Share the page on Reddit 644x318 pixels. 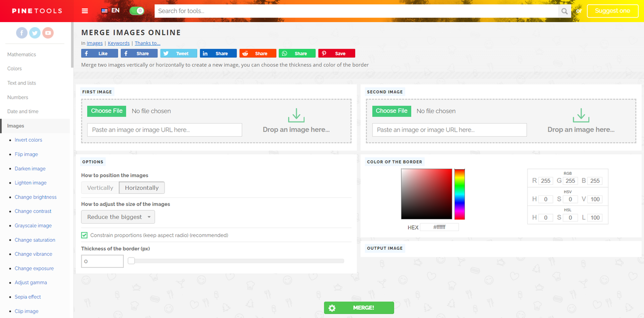coord(258,53)
